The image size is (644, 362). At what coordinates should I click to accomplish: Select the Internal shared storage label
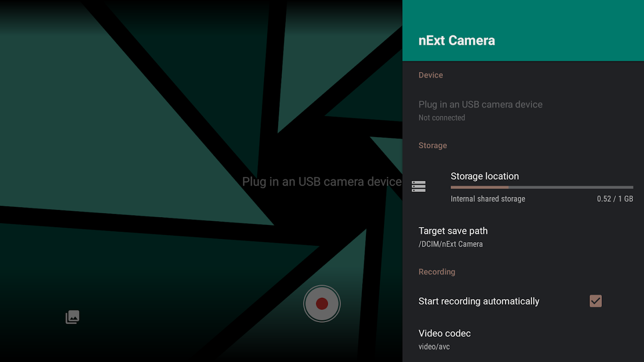tap(488, 199)
